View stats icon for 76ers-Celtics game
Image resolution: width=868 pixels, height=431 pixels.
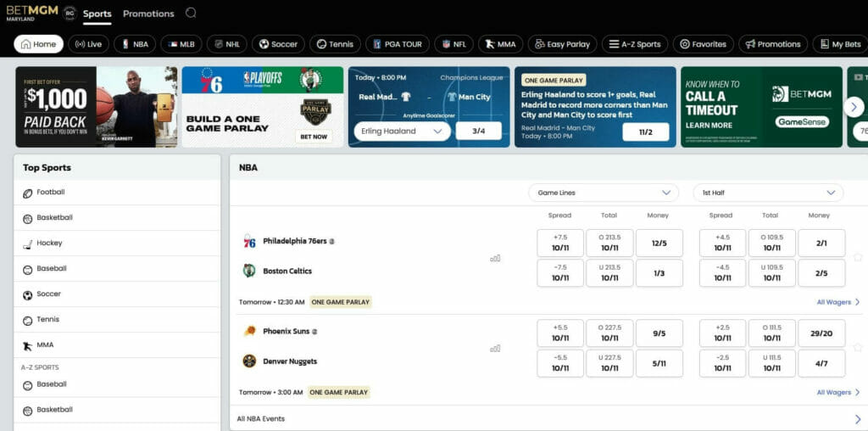point(495,258)
